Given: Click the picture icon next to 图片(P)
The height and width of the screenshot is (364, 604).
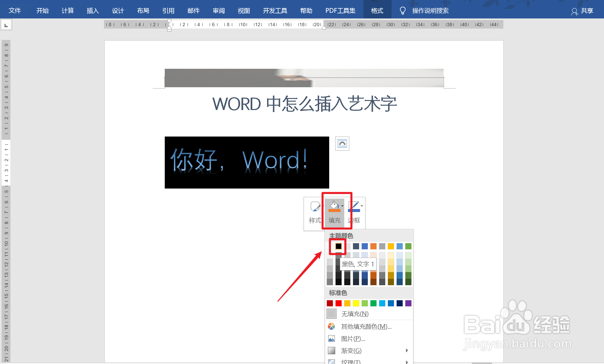Looking at the screenshot, I should [332, 339].
